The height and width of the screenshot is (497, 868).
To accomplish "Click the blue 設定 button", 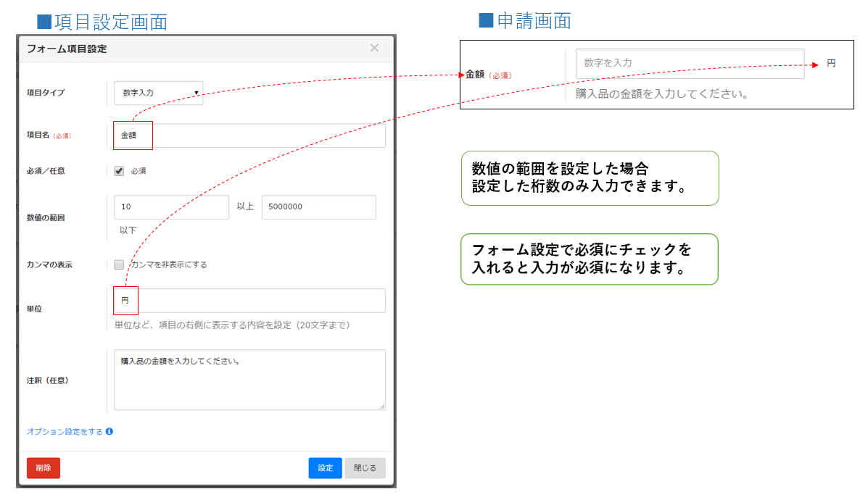I will 325,468.
